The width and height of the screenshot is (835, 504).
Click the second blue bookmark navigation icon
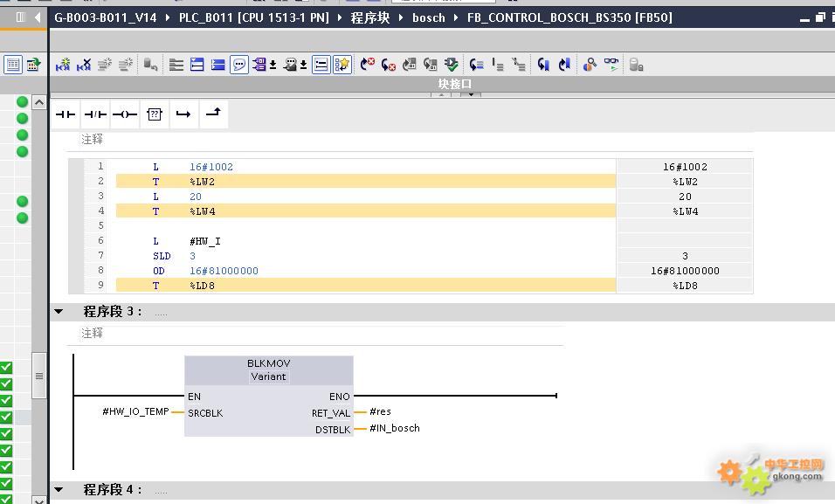pyautogui.click(x=564, y=65)
